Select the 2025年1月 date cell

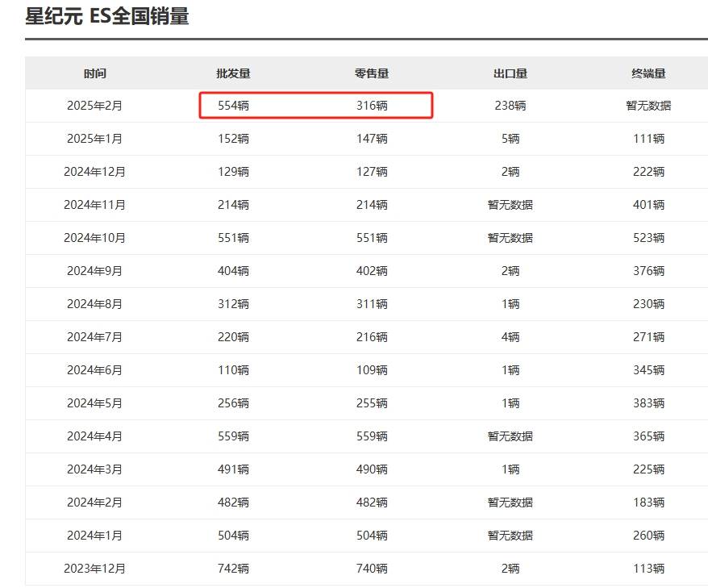click(95, 139)
